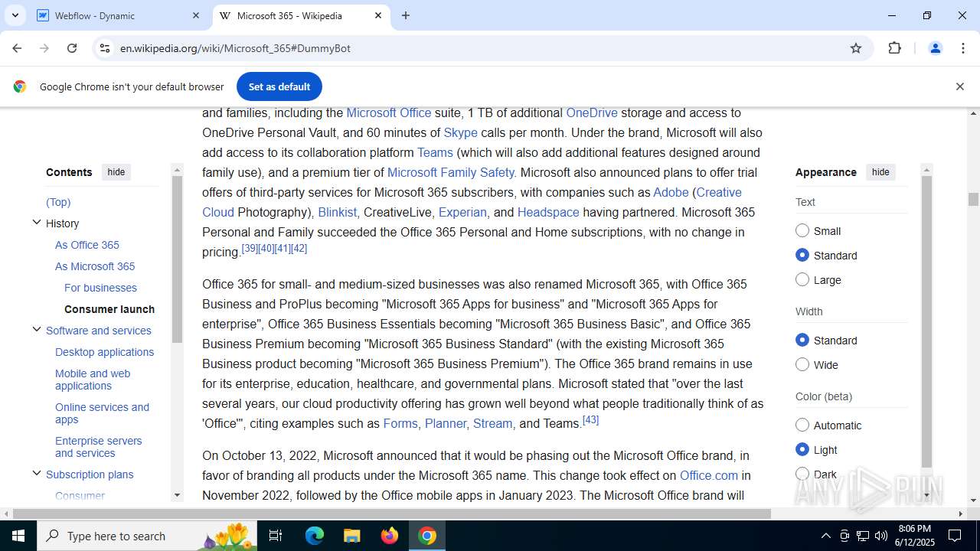Open the Windows Start menu
Screen dimensions: 980x551
pyautogui.click(x=18, y=536)
